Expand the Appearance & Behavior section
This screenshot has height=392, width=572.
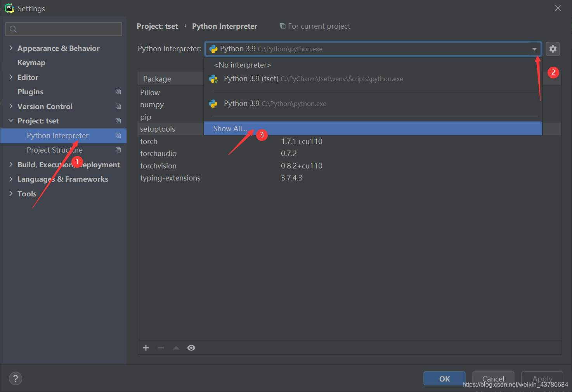pos(11,48)
